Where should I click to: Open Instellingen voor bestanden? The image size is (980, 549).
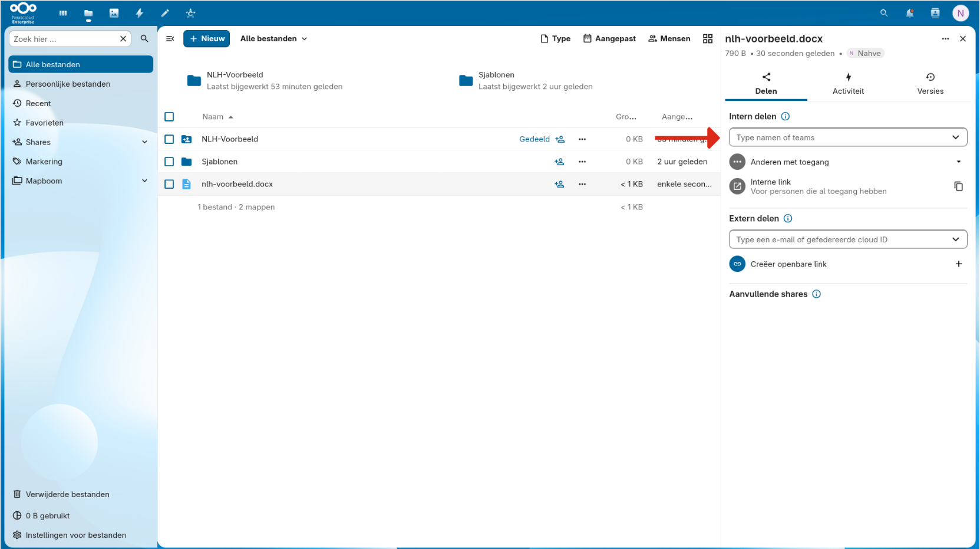point(81,535)
